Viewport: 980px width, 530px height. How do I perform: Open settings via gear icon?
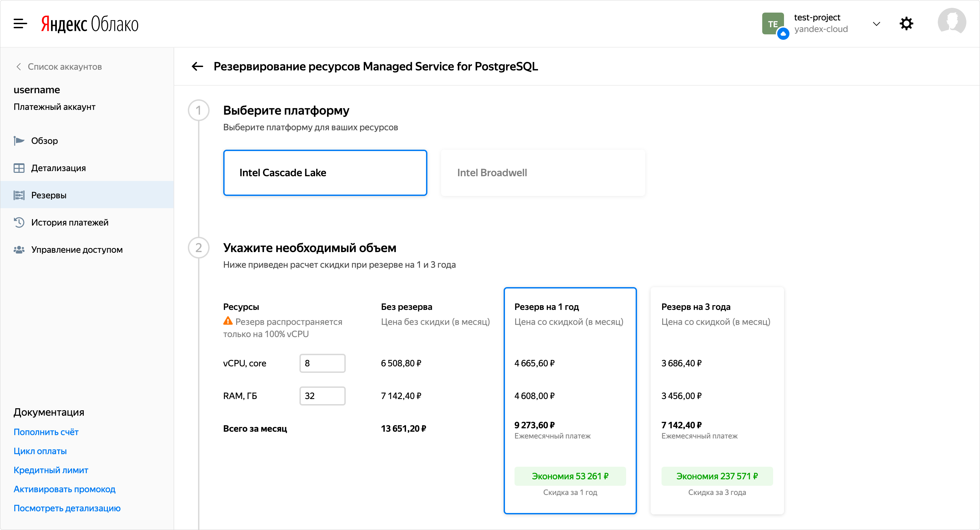[906, 23]
